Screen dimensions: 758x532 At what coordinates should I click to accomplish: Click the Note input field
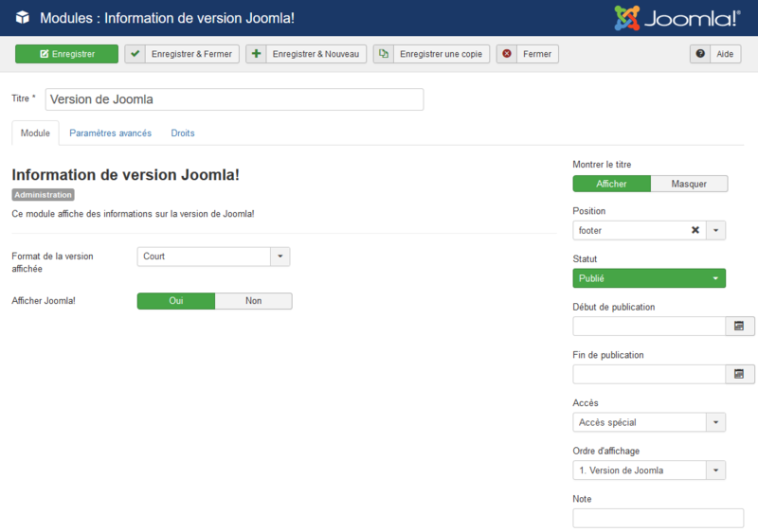pos(658,518)
